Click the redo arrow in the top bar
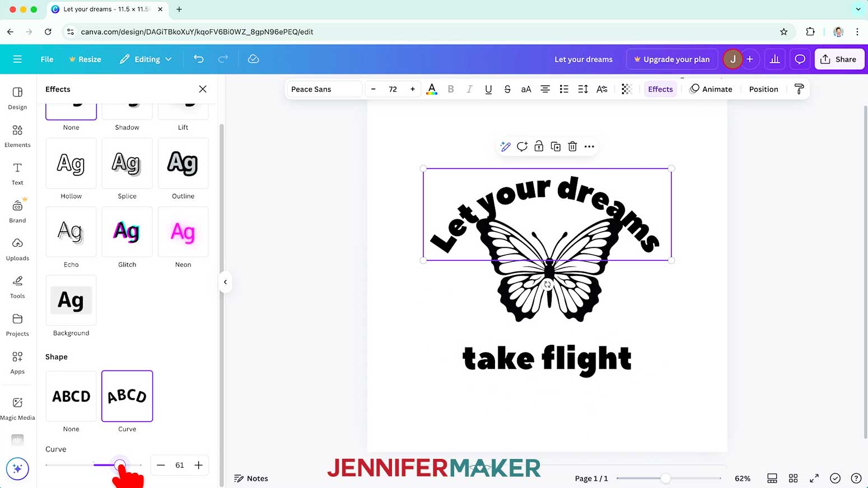 (223, 59)
